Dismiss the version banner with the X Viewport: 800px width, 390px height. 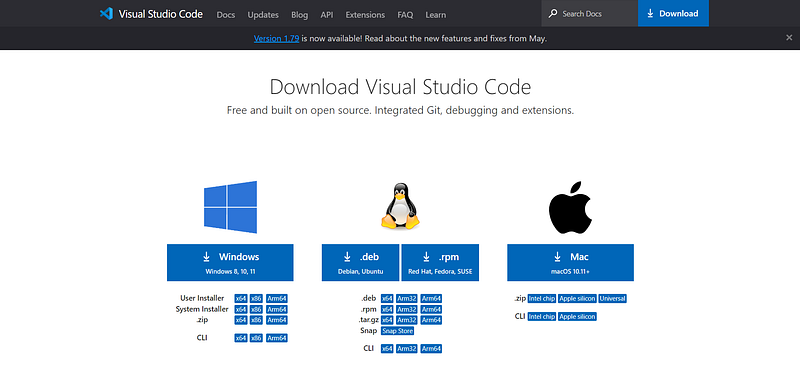pos(789,38)
